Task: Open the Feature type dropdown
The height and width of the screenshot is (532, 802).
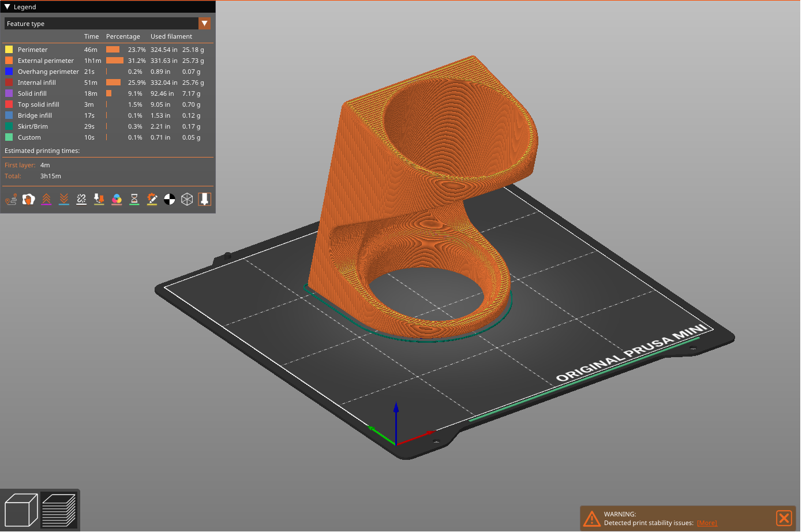Action: (x=102, y=24)
